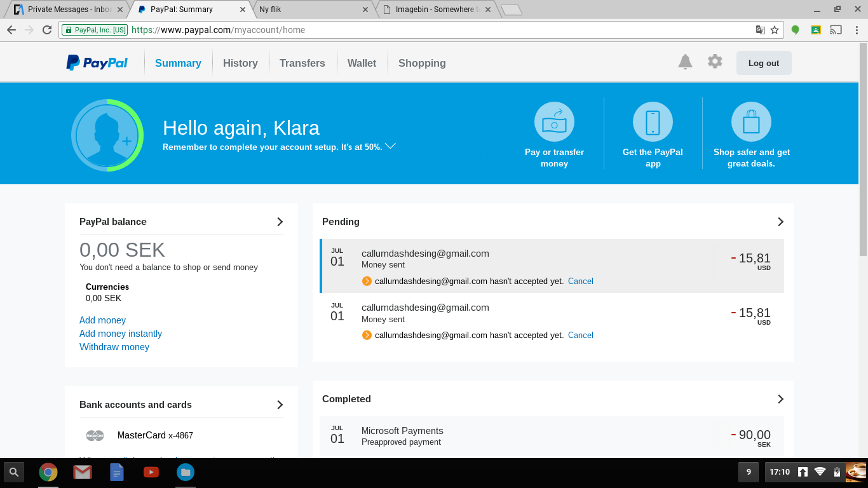This screenshot has height=488, width=868.
Task: Cancel the second pending payment
Action: (581, 335)
